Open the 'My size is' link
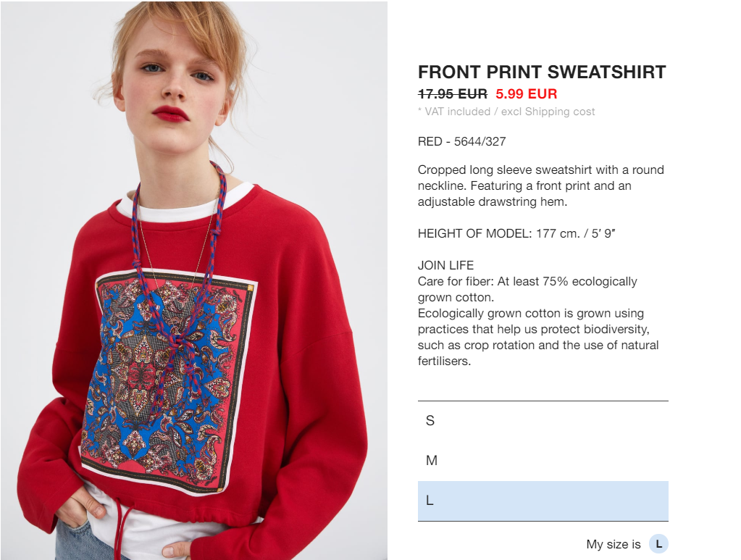Viewport: 741px width, 560px height. 613,544
